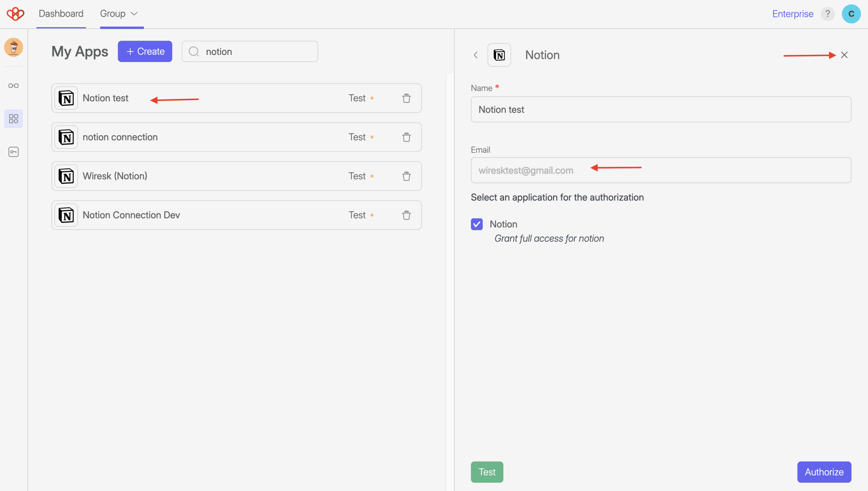The width and height of the screenshot is (868, 491).
Task: Click the Notion logo in panel header
Action: [x=499, y=55]
